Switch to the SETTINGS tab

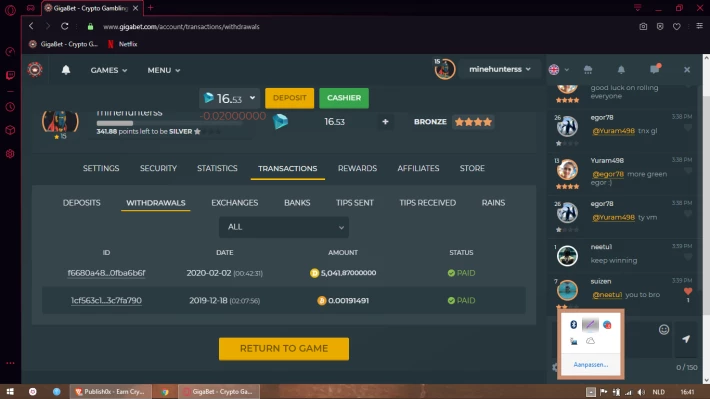tap(101, 168)
